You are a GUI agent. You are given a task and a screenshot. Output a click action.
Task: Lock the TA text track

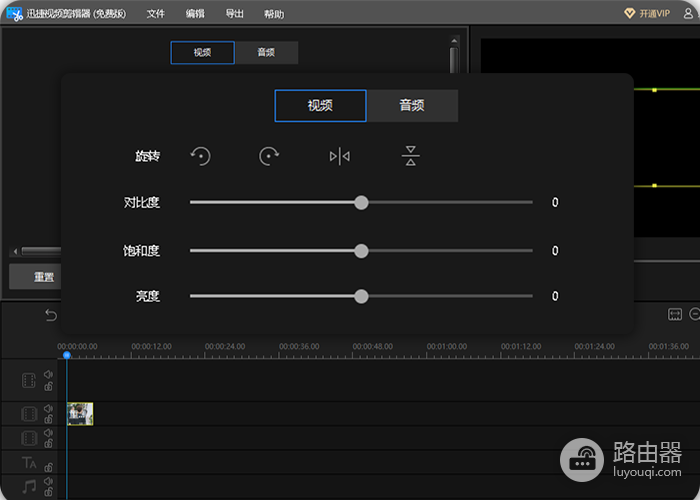click(x=48, y=467)
